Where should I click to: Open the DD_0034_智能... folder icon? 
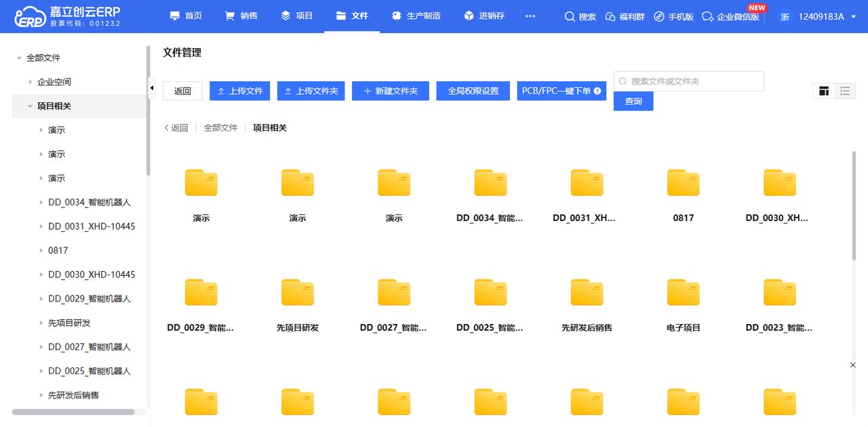490,183
